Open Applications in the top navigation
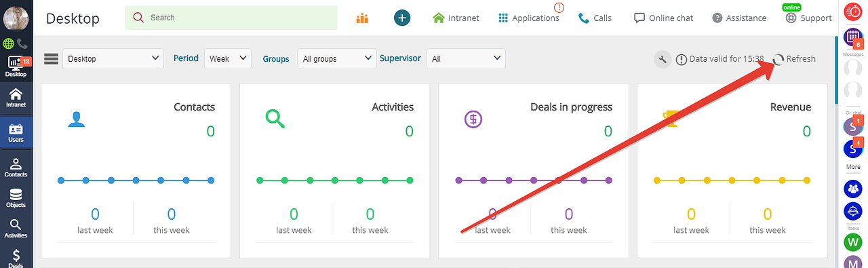This screenshot has height=268, width=868. (x=528, y=18)
